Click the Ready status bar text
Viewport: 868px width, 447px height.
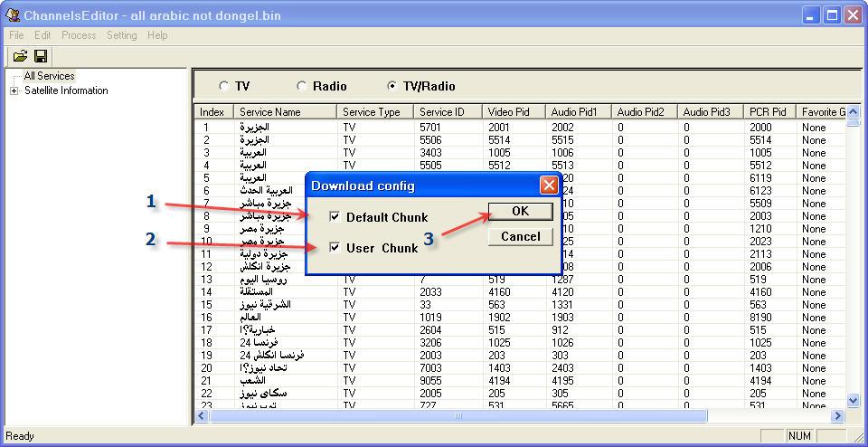click(19, 436)
